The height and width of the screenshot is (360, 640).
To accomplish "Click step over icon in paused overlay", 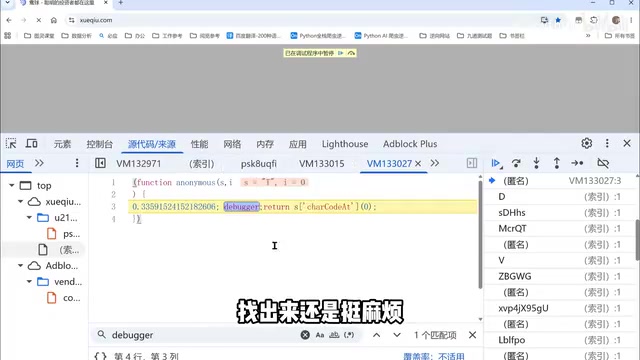I will 351,53.
